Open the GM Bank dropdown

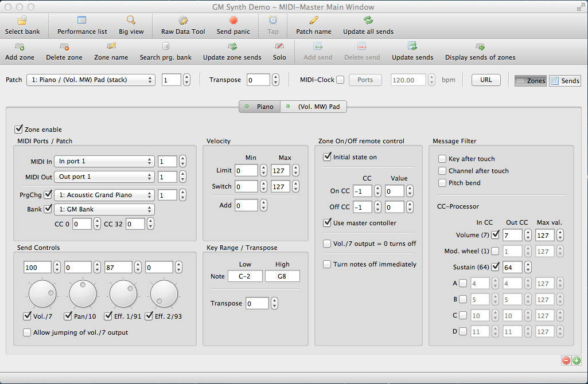click(x=104, y=209)
